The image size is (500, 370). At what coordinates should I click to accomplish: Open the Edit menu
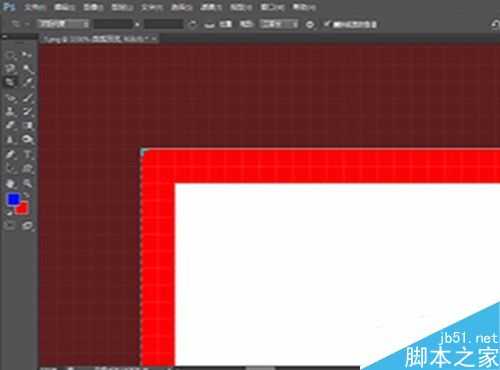pyautogui.click(x=64, y=7)
